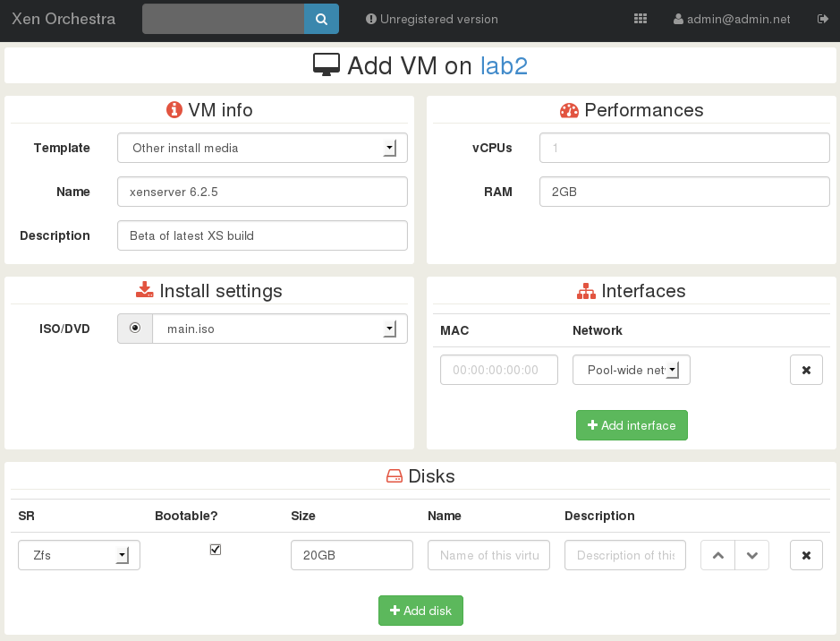Image resolution: width=840 pixels, height=641 pixels.
Task: Click the "Performances" section heading
Action: [x=644, y=110]
